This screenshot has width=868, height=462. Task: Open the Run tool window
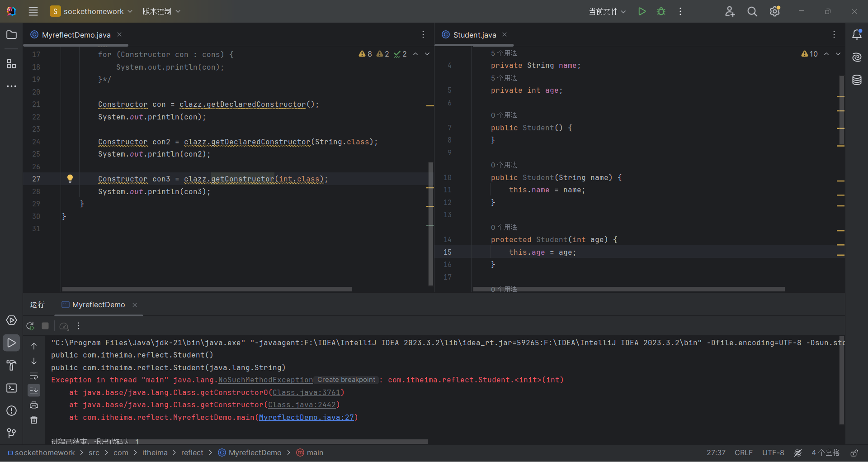pos(12,343)
